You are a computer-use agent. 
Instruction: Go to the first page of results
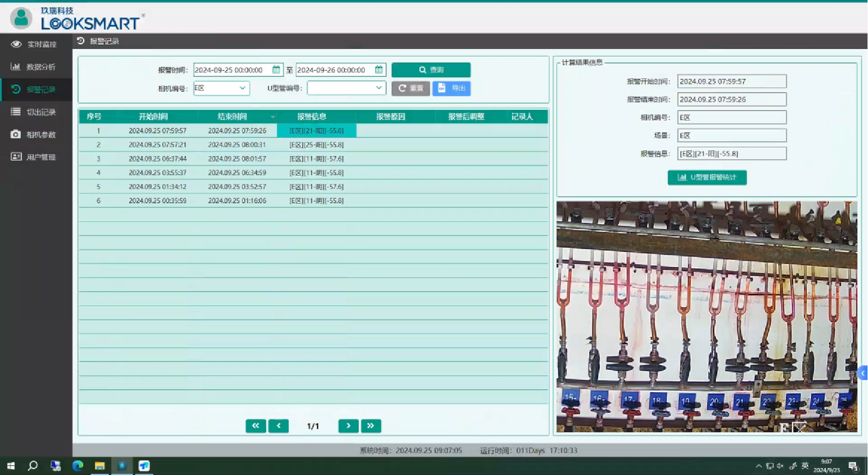point(256,426)
